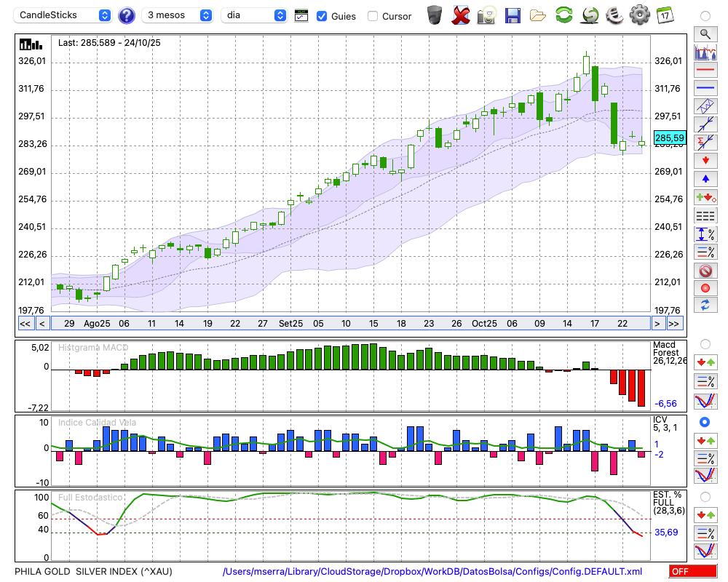
Task: Take a snapshot with the camera icon
Action: coord(486,15)
